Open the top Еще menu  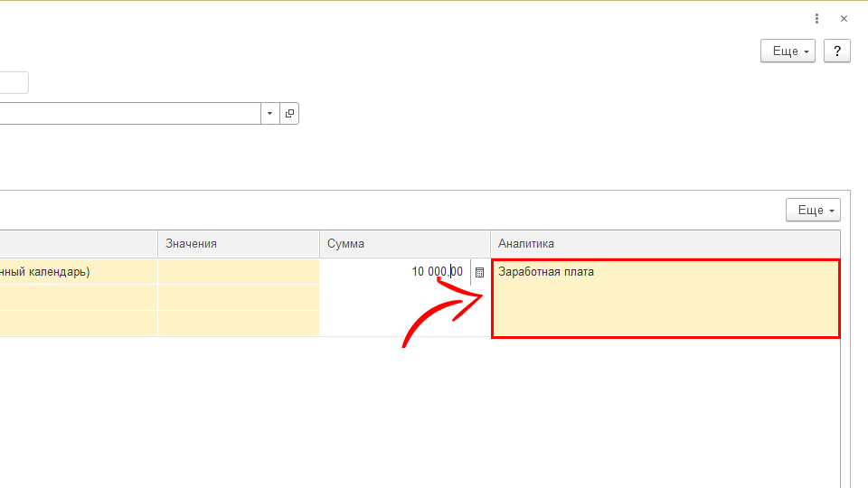point(788,52)
